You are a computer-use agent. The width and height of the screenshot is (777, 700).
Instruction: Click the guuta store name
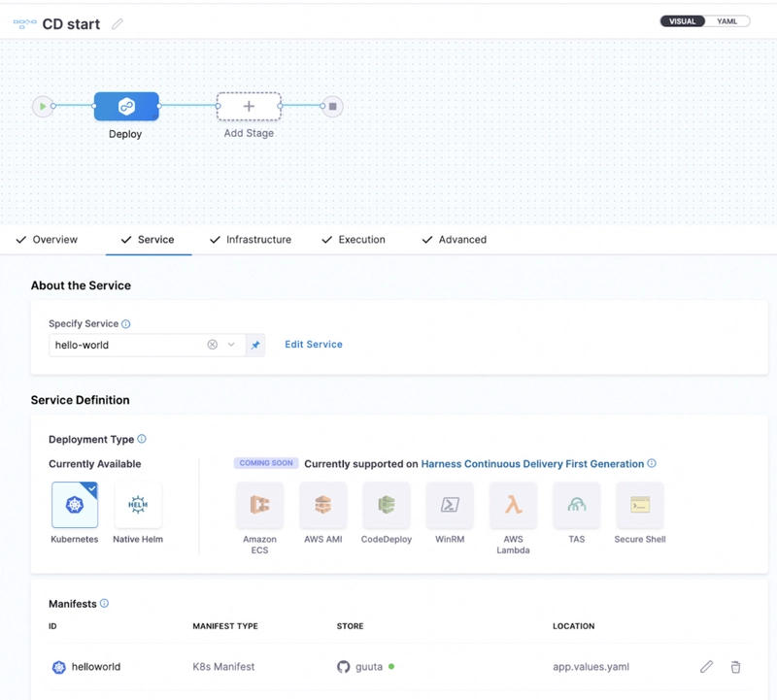[369, 667]
